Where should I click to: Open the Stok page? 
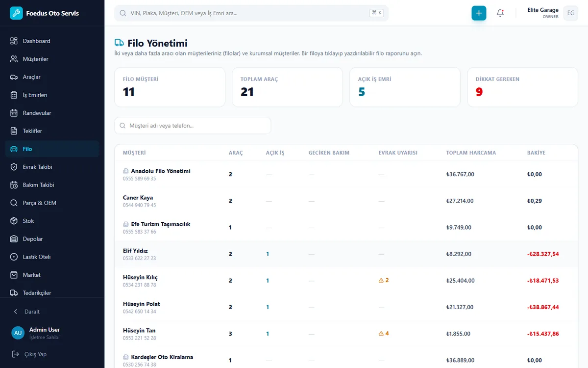coord(52,221)
